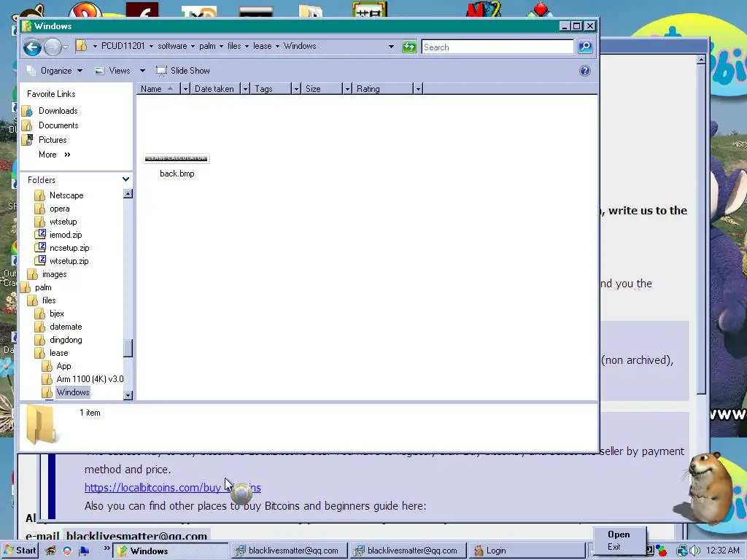Expand the quick launch chevron on taskbar
Image resolution: width=747 pixels, height=560 pixels.
pos(107,548)
